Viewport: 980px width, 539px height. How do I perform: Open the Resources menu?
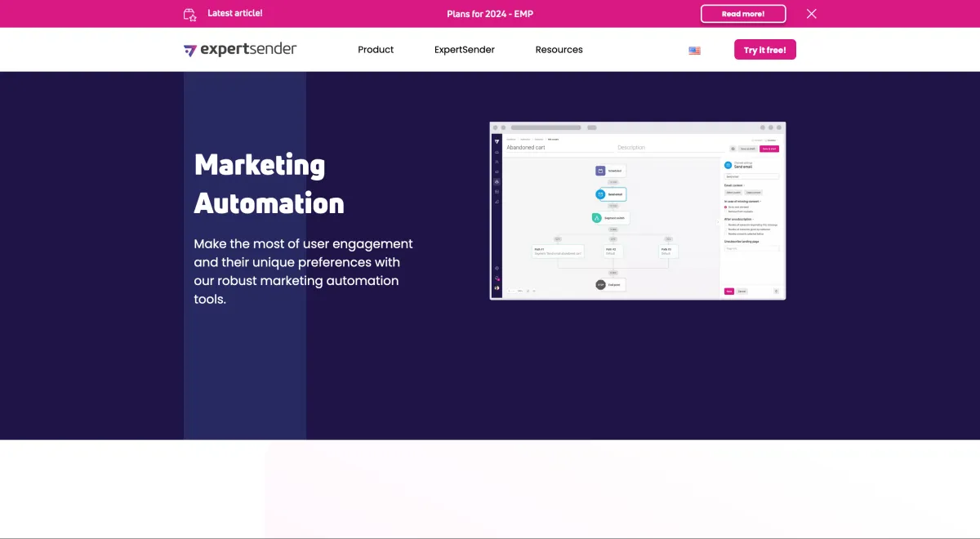coord(559,50)
